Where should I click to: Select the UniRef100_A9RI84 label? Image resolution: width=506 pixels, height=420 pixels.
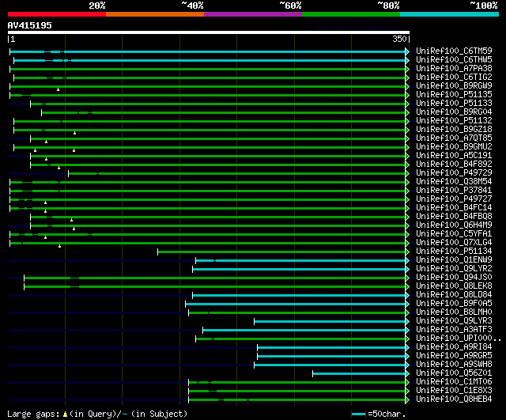[x=454, y=347]
